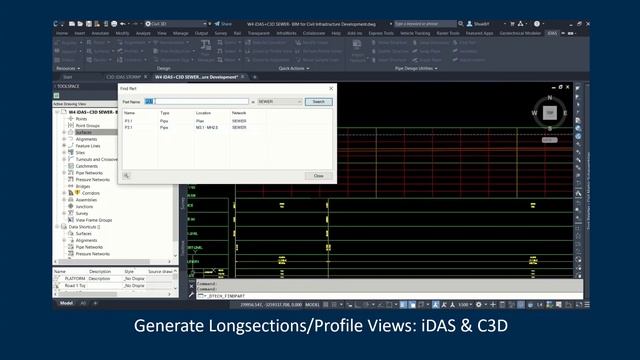Expand the Pipe Networks node

pos(64,173)
